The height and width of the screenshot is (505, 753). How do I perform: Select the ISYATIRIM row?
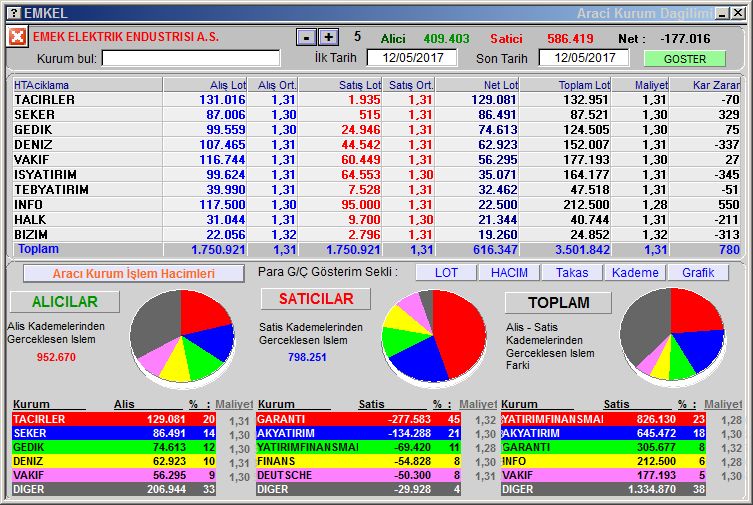click(x=376, y=175)
